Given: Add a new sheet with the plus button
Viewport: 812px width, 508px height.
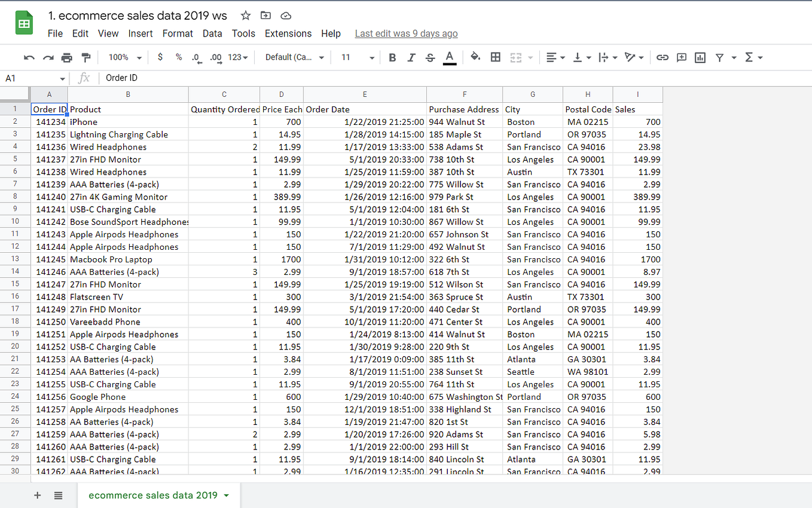Looking at the screenshot, I should point(37,495).
